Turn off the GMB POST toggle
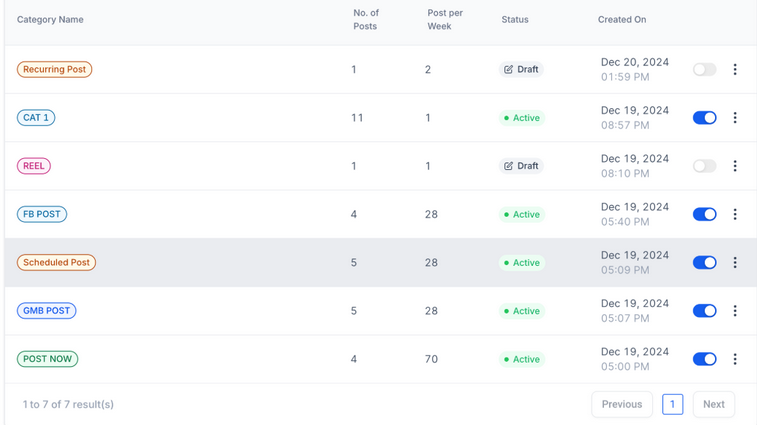This screenshot has width=757, height=425. (x=704, y=311)
